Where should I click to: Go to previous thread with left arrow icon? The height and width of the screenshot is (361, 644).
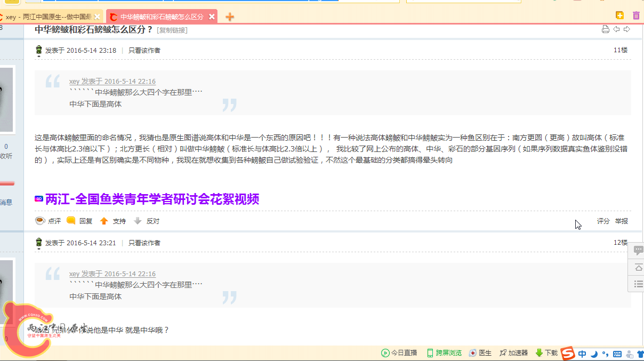[x=616, y=29]
